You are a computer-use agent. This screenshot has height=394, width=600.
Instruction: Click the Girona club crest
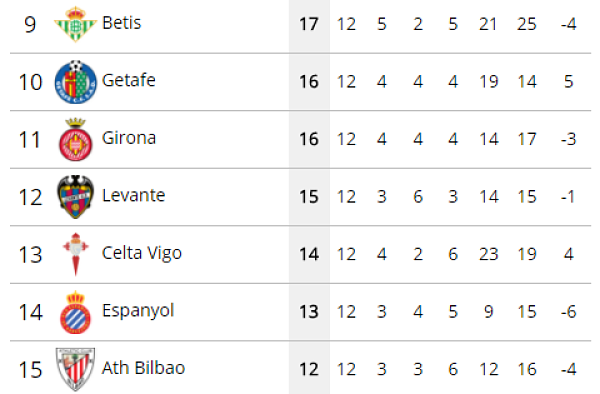point(75,140)
